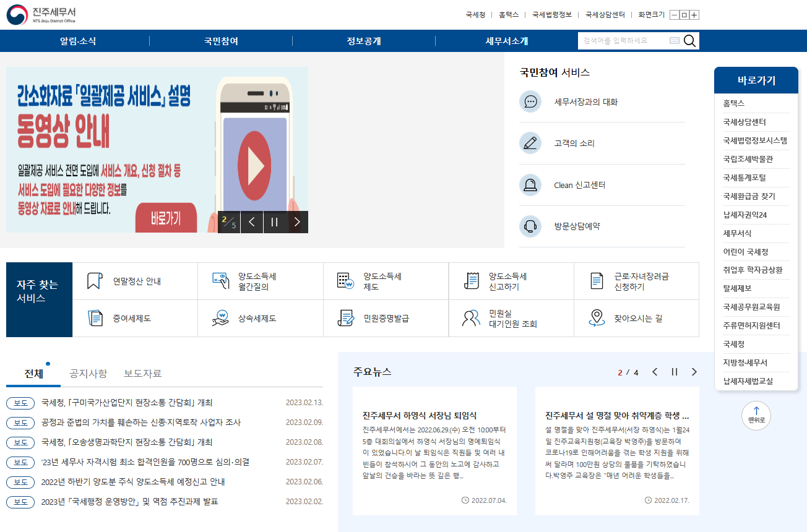Click the siren icon for Clean 신고센터
The width and height of the screenshot is (807, 532).
click(x=530, y=184)
